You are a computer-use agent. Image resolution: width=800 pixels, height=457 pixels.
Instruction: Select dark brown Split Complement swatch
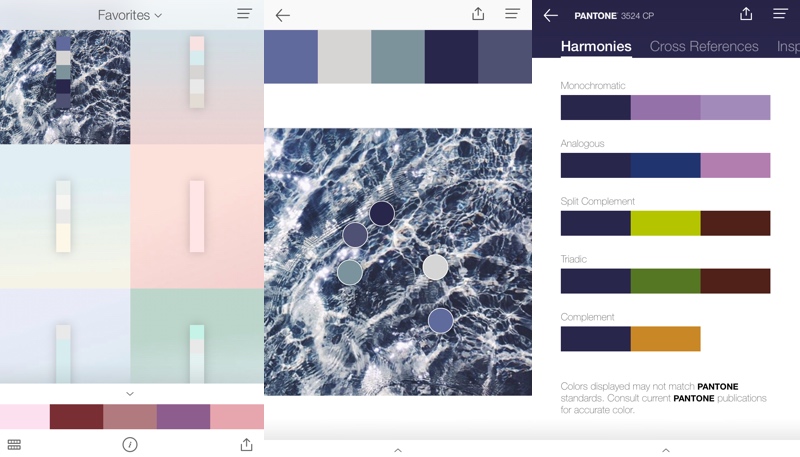[x=735, y=223]
